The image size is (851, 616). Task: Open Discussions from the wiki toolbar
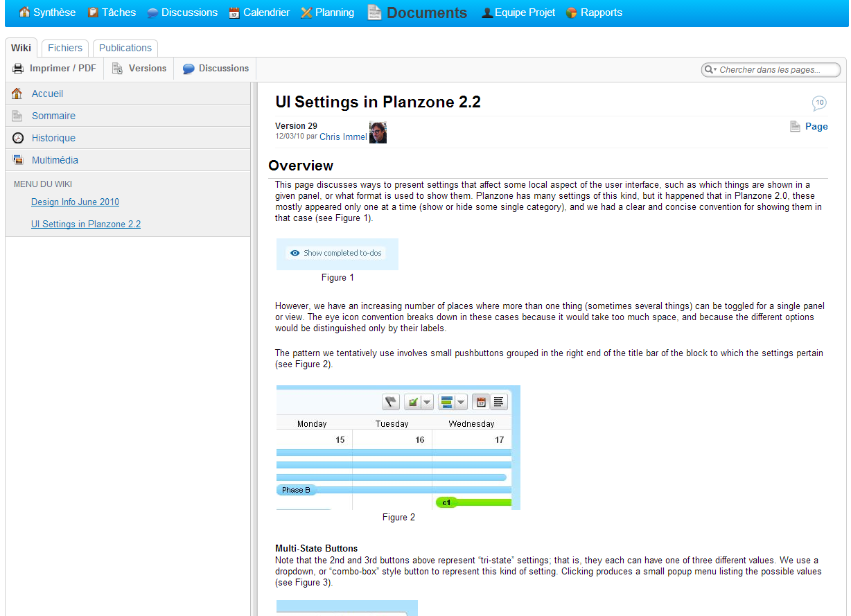[x=216, y=69]
